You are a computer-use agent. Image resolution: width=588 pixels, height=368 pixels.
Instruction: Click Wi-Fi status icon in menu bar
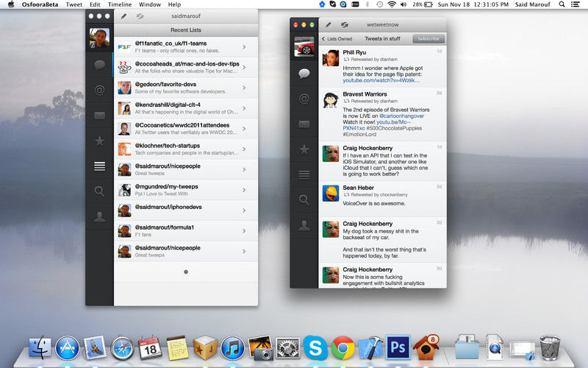click(x=392, y=4)
